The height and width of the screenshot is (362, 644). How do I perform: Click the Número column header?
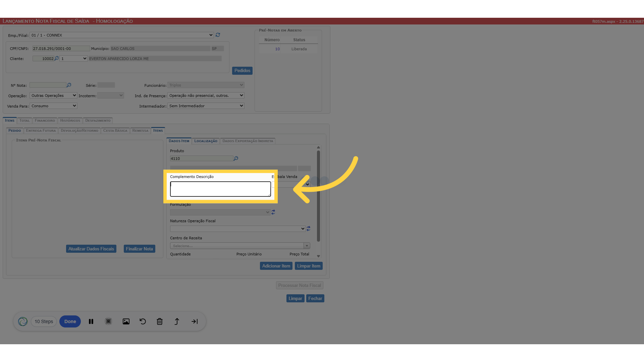272,40
